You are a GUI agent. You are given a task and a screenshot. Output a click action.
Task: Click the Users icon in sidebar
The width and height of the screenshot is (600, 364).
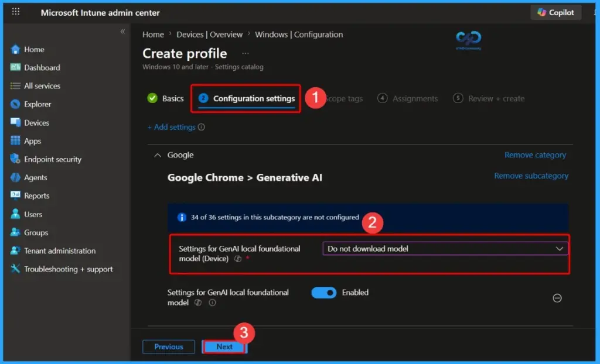click(15, 214)
